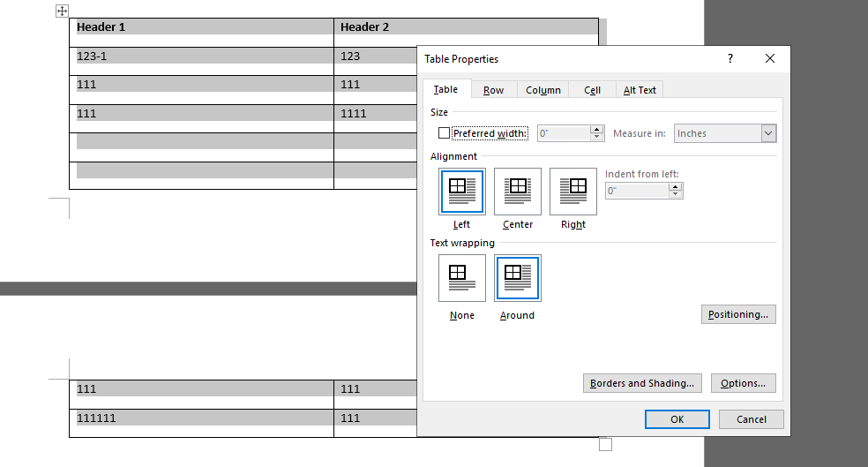The image size is (868, 467).
Task: Confirm with the OK button
Action: 677,419
